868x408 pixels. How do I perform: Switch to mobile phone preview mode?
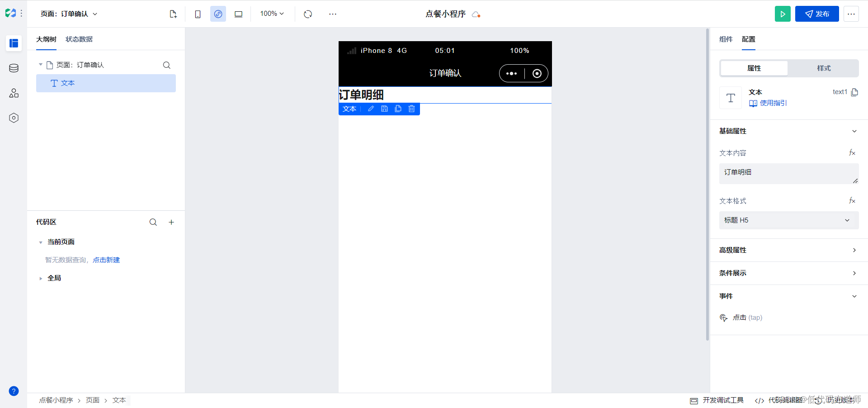point(198,14)
